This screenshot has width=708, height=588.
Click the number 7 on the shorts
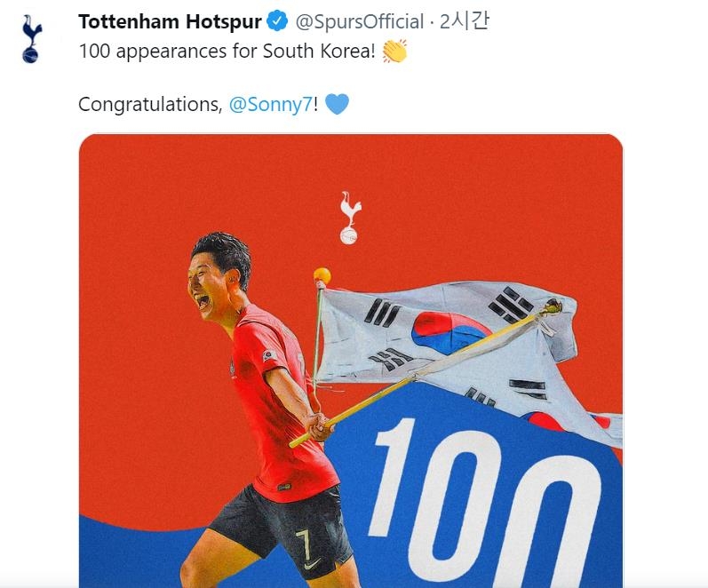[304, 538]
